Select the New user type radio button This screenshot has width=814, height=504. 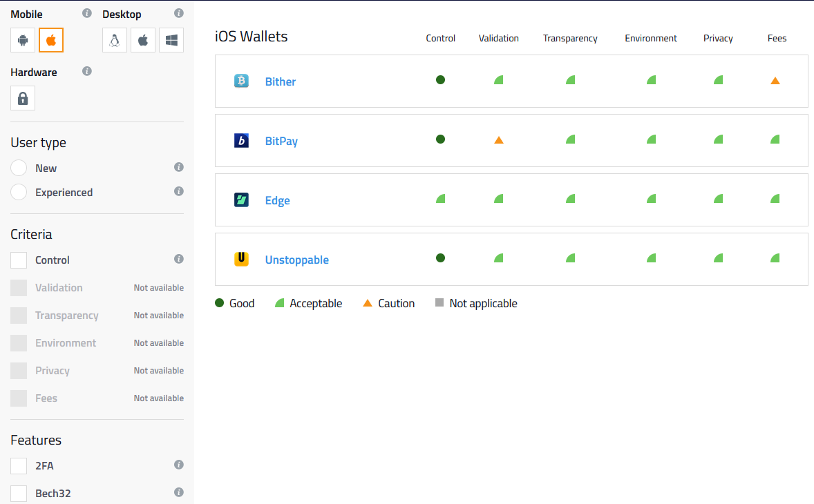[19, 168]
